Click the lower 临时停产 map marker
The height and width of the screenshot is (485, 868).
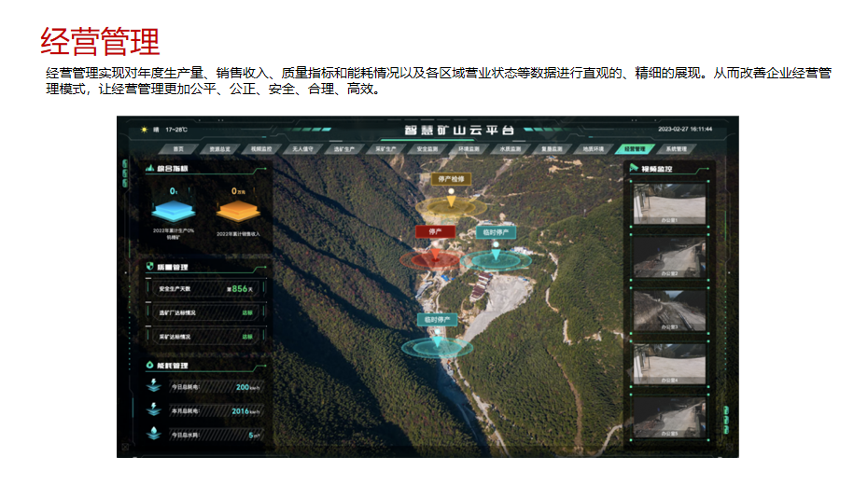tap(436, 320)
